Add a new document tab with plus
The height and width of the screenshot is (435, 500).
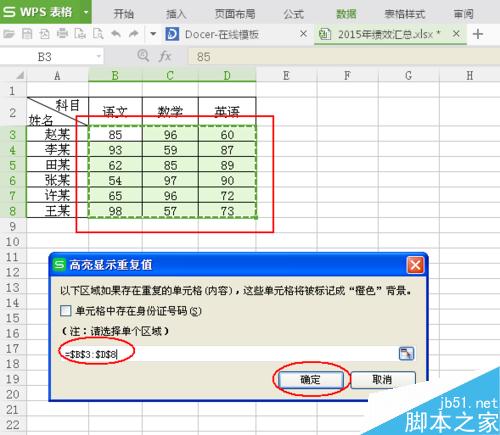click(x=478, y=34)
